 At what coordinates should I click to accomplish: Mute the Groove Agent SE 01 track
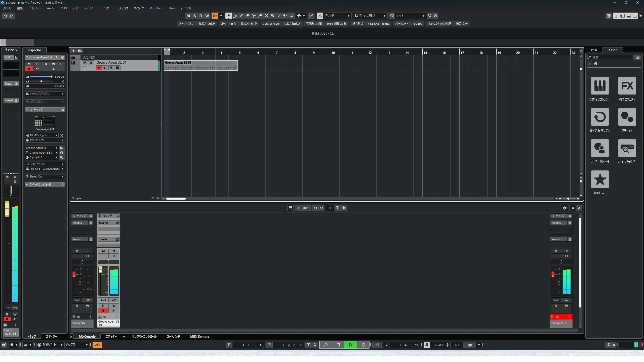click(x=85, y=63)
